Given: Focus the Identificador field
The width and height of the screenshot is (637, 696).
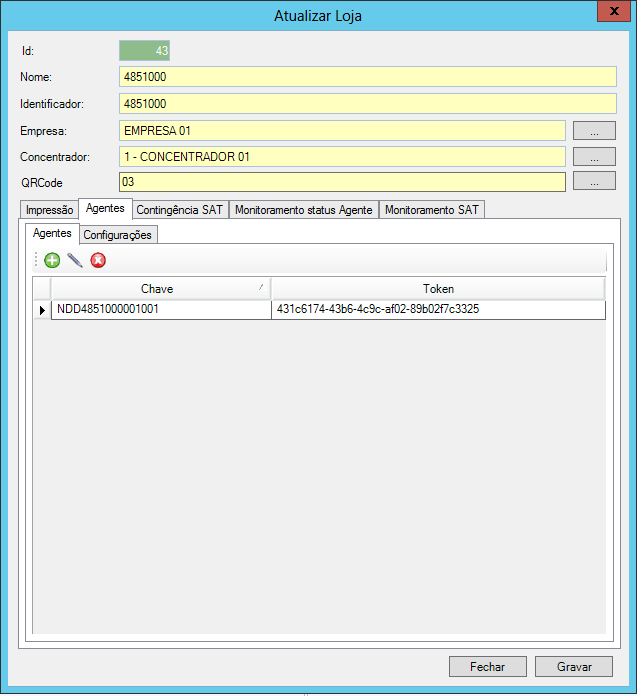Looking at the screenshot, I should 368,103.
